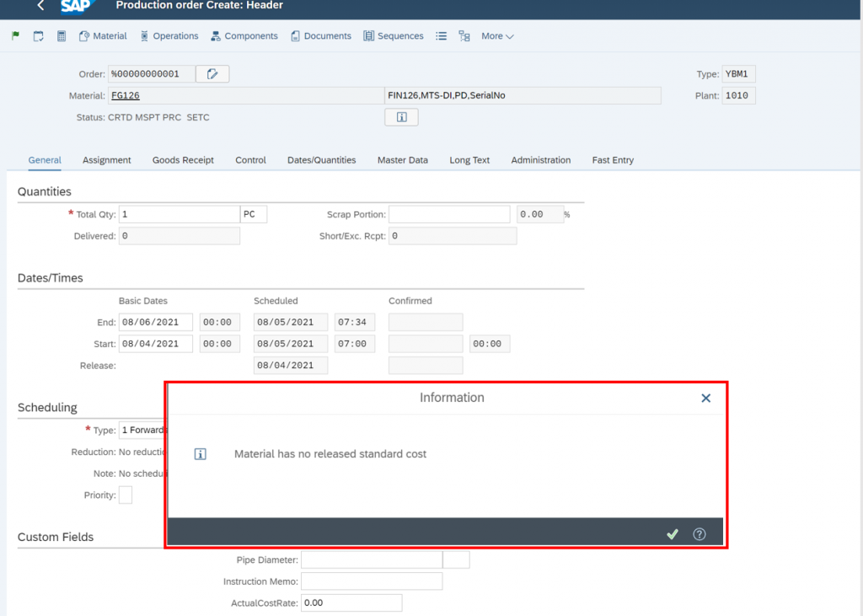The width and height of the screenshot is (863, 616).
Task: Click the calculator cost icon in toolbar
Action: (x=62, y=35)
